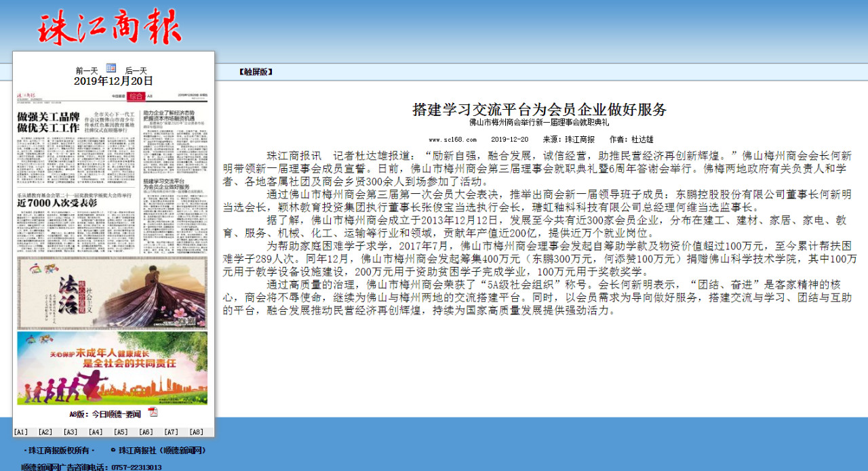
Task: Switch to page A8
Action: pyautogui.click(x=196, y=432)
